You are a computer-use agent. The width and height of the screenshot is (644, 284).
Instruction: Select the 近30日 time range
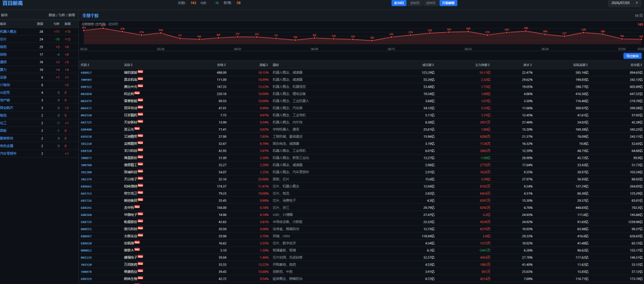point(398,3)
